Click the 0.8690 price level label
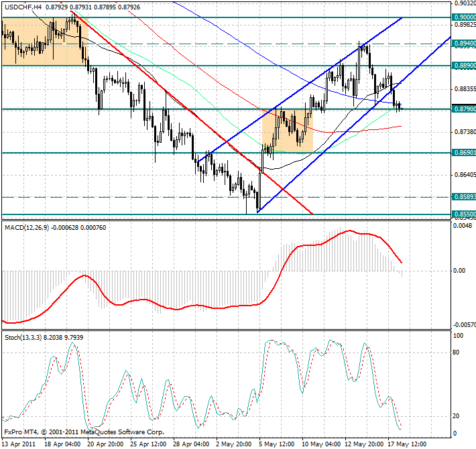476x449 pixels. [464, 152]
